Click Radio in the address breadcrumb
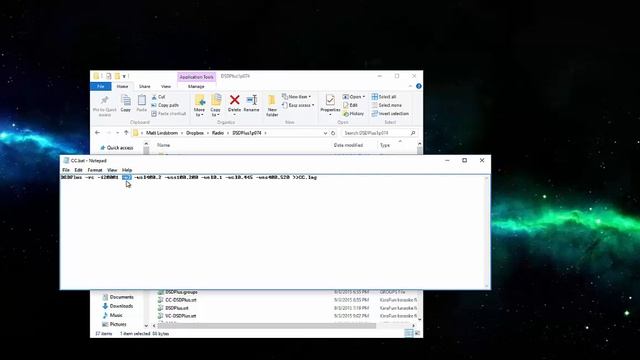 218,133
